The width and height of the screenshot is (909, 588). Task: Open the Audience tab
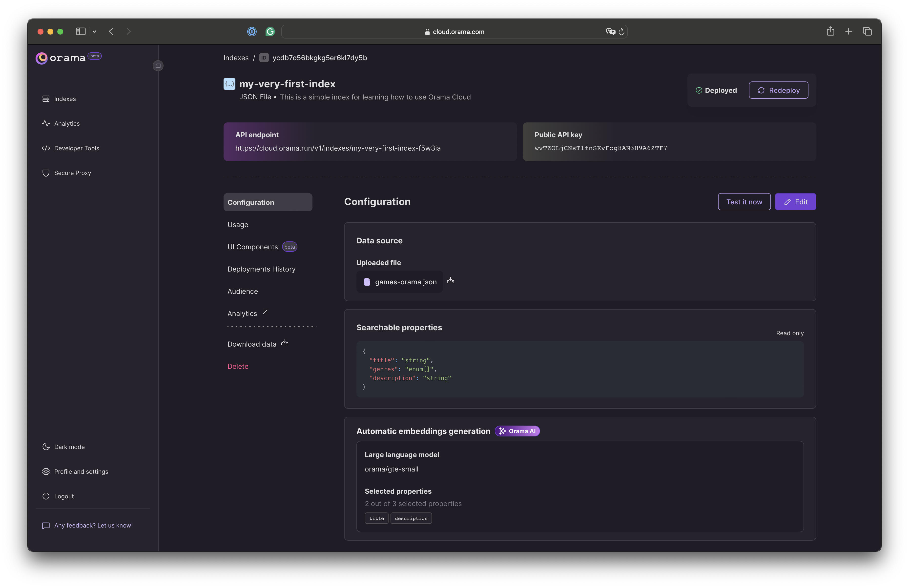(x=243, y=291)
